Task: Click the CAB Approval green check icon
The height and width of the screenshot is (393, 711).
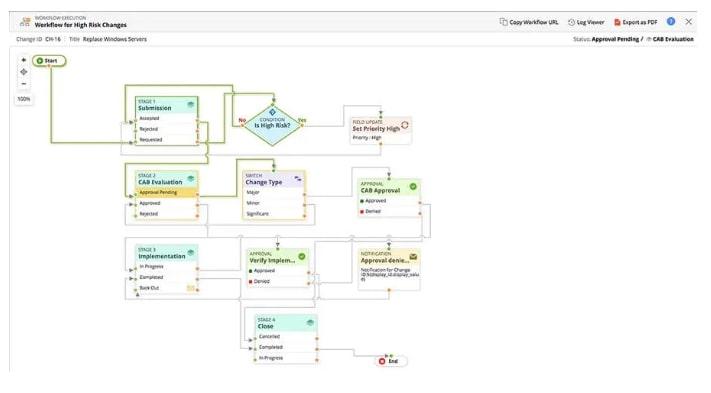Action: 413,186
